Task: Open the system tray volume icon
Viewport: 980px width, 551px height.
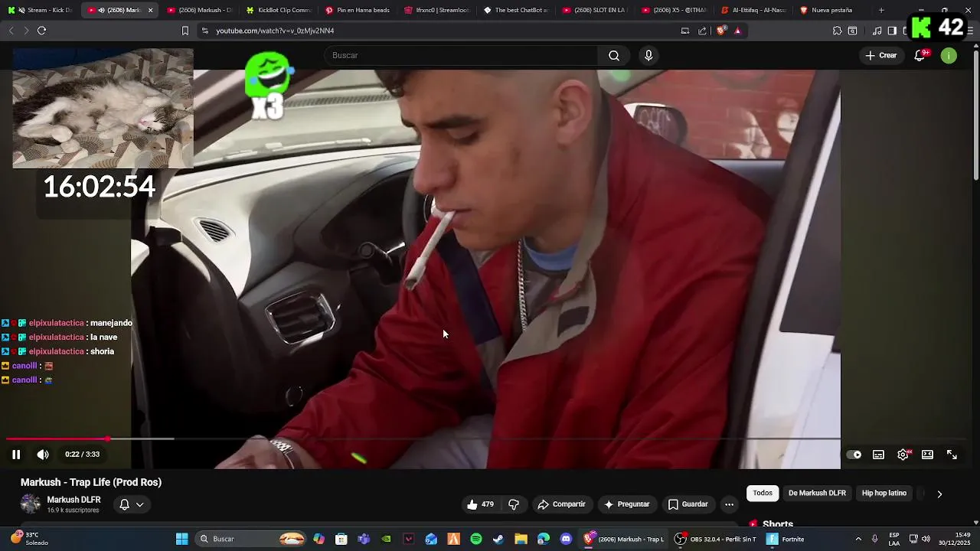Action: click(x=926, y=539)
